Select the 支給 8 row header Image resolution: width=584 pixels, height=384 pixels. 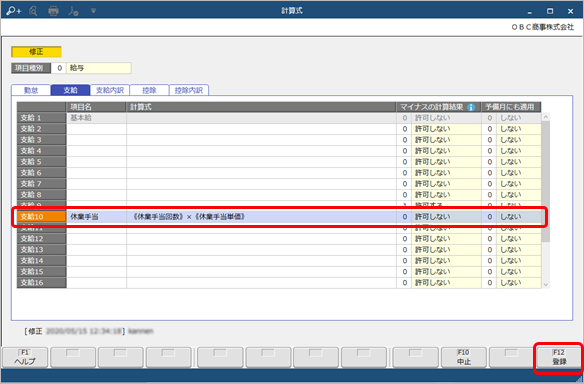coord(41,195)
